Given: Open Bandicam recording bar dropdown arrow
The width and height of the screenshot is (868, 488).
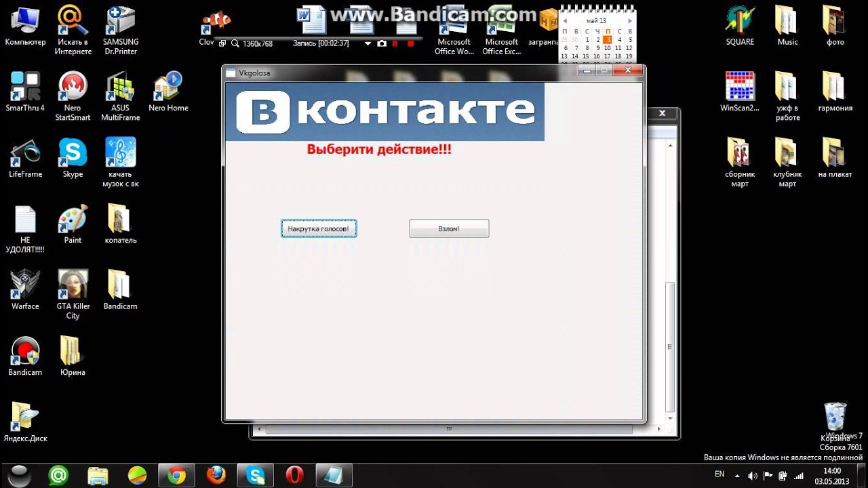Looking at the screenshot, I should point(368,43).
